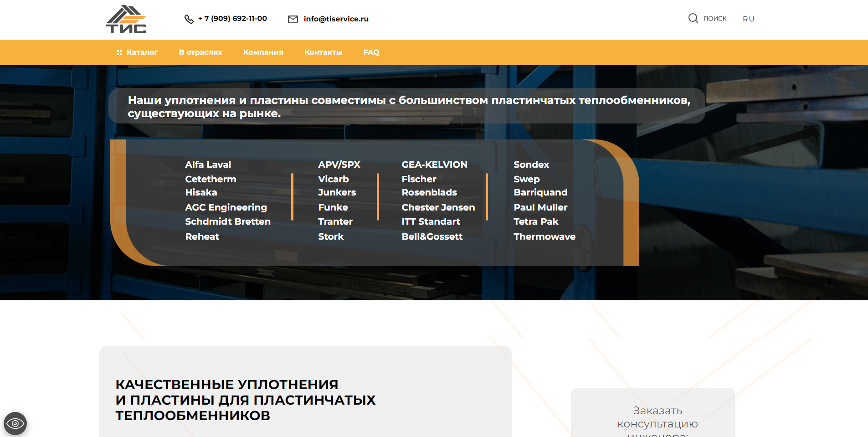Open the Контакты page
The width and height of the screenshot is (868, 437).
tap(323, 52)
